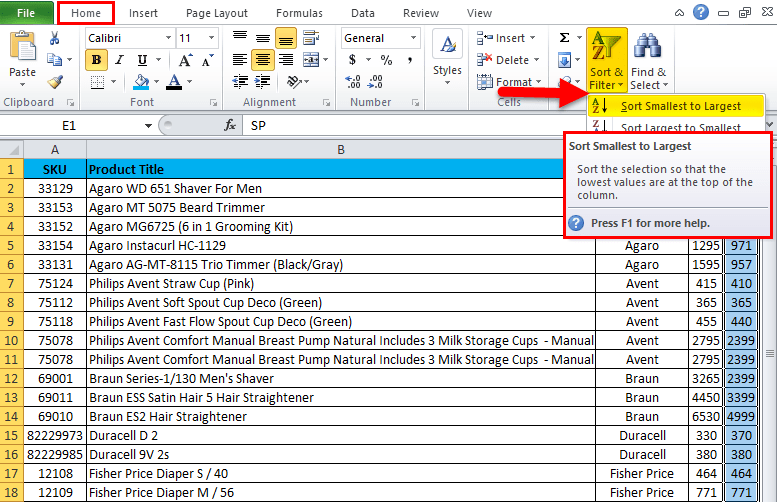Viewport: 777px width, 502px height.
Task: Open the font size 11 dropdown
Action: [212, 38]
